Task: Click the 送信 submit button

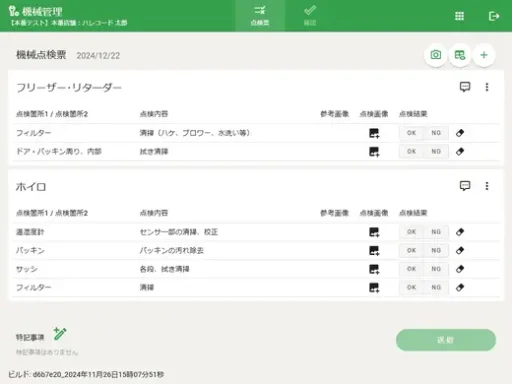Action: [446, 340]
